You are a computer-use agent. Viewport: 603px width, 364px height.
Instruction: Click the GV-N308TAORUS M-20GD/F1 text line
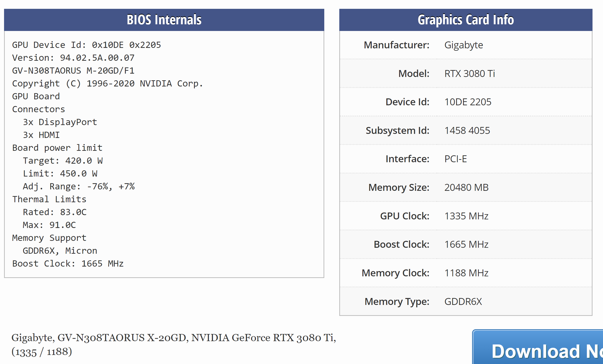[73, 71]
